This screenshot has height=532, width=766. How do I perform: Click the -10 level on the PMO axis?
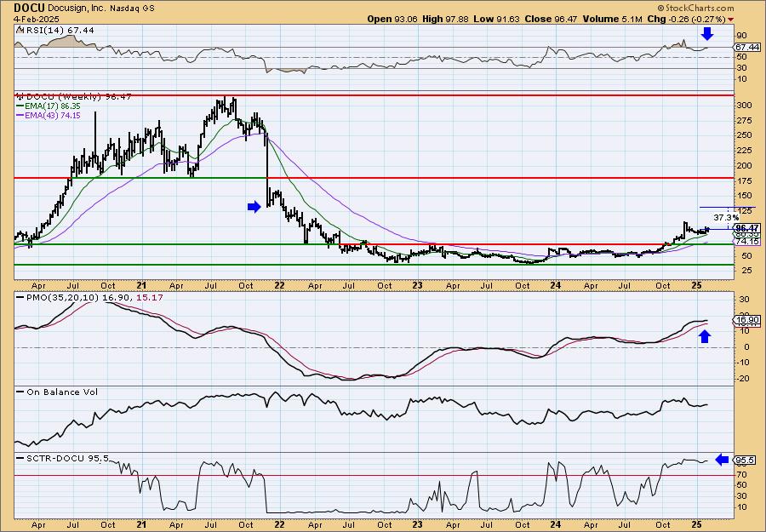click(742, 362)
